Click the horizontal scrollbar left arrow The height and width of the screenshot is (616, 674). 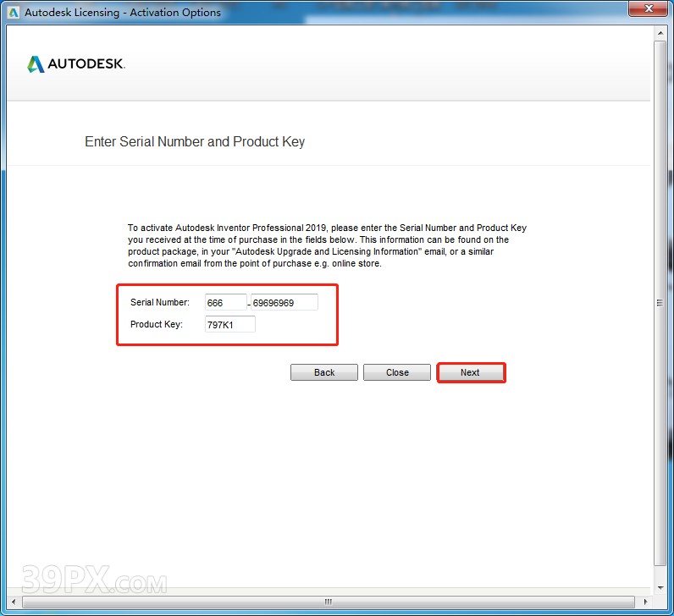tap(14, 602)
